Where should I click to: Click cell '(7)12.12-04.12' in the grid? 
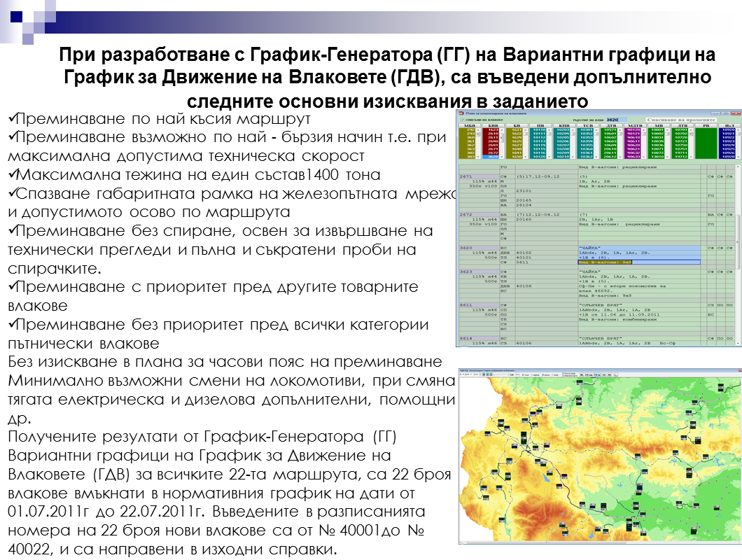coord(546,214)
